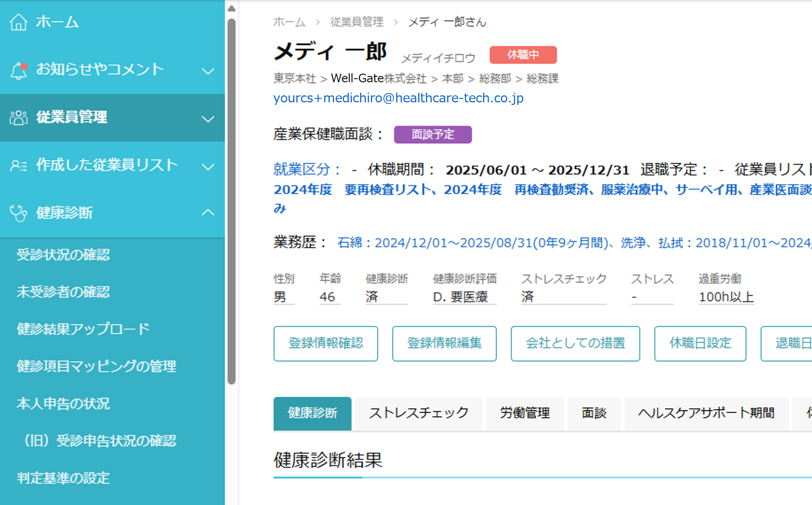Open the 服薬治療中 list link
Screen dimensions: 812x505
(632, 189)
